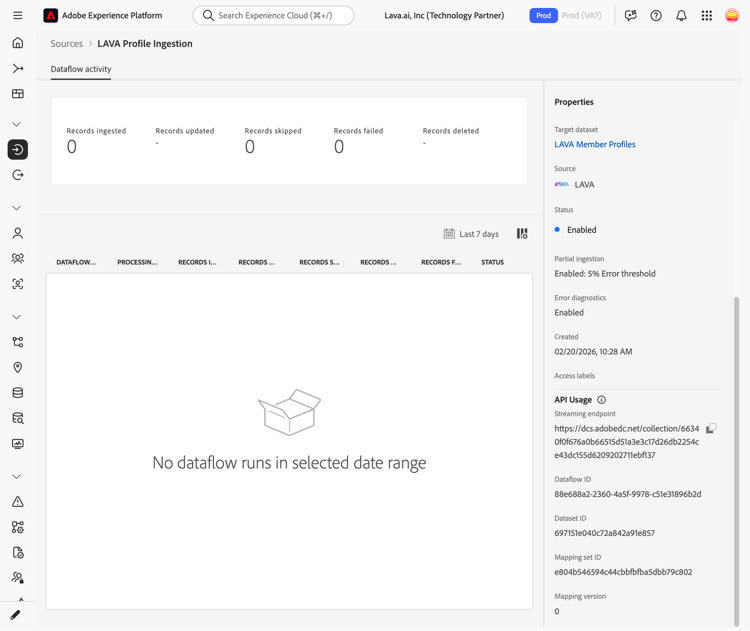Image resolution: width=750 pixels, height=631 pixels.
Task: Open the location pin icon in the sidebar
Action: pos(18,367)
